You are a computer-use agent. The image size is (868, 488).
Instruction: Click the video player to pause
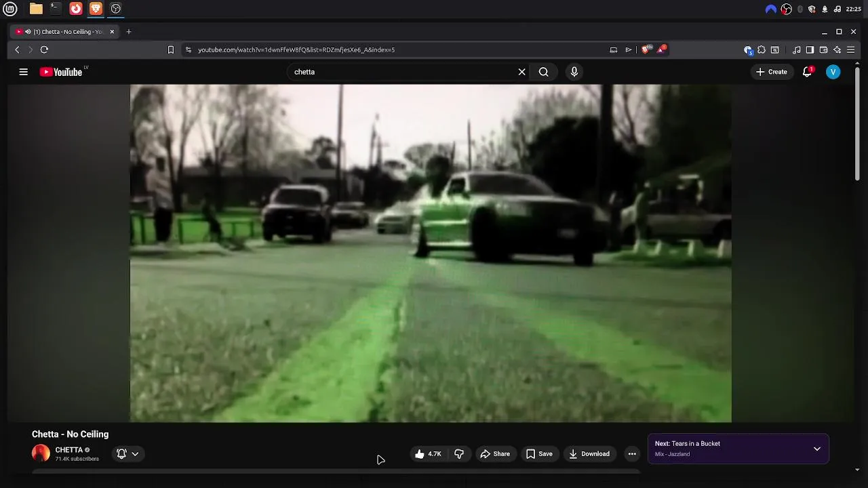click(431, 253)
